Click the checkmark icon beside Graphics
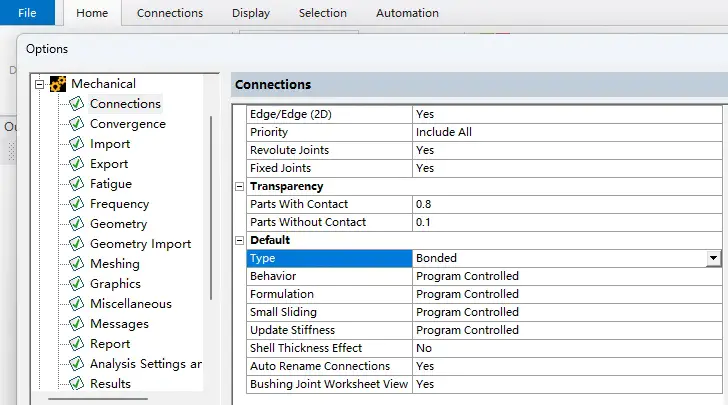Viewport: 728px width, 405px height. (77, 283)
